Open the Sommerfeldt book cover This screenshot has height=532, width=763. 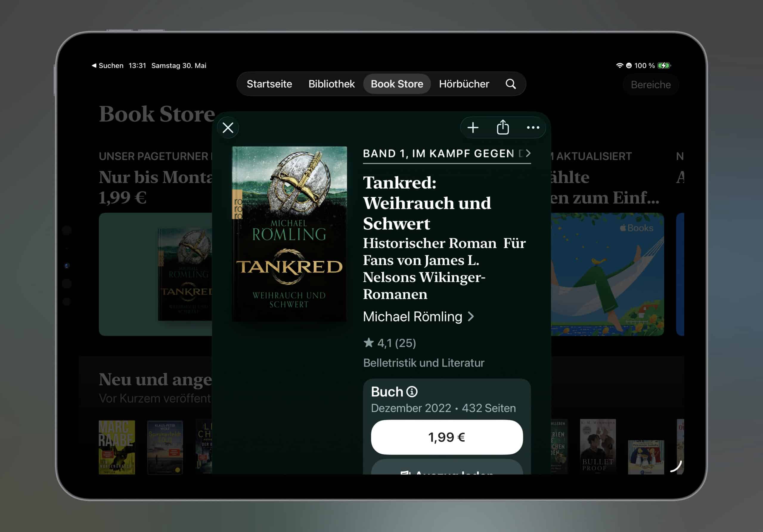click(x=165, y=447)
